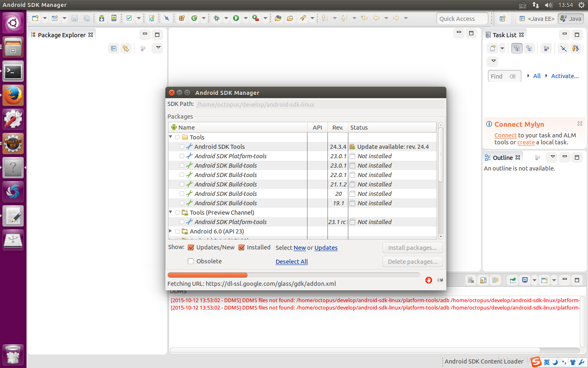Viewport: 588px width, 368px height.
Task: Click the Categorized view icon in Task List
Action: click(x=517, y=48)
